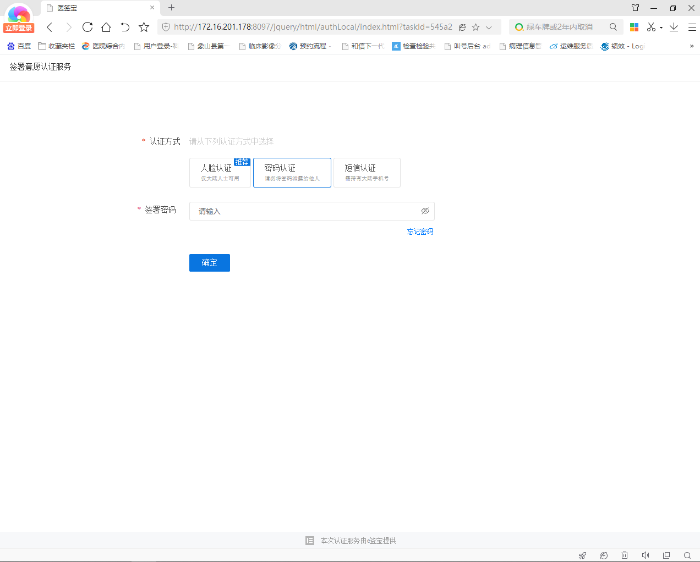Click the 忘记密码 link

pyautogui.click(x=419, y=232)
